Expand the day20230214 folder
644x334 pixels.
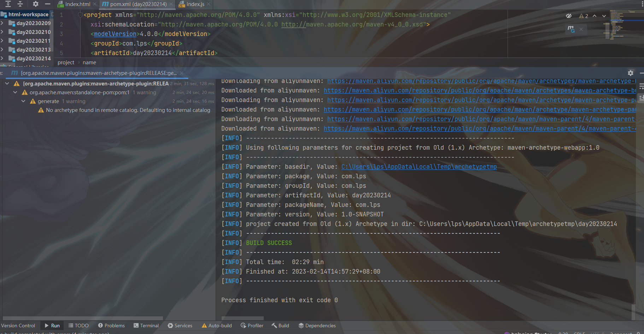click(2, 59)
